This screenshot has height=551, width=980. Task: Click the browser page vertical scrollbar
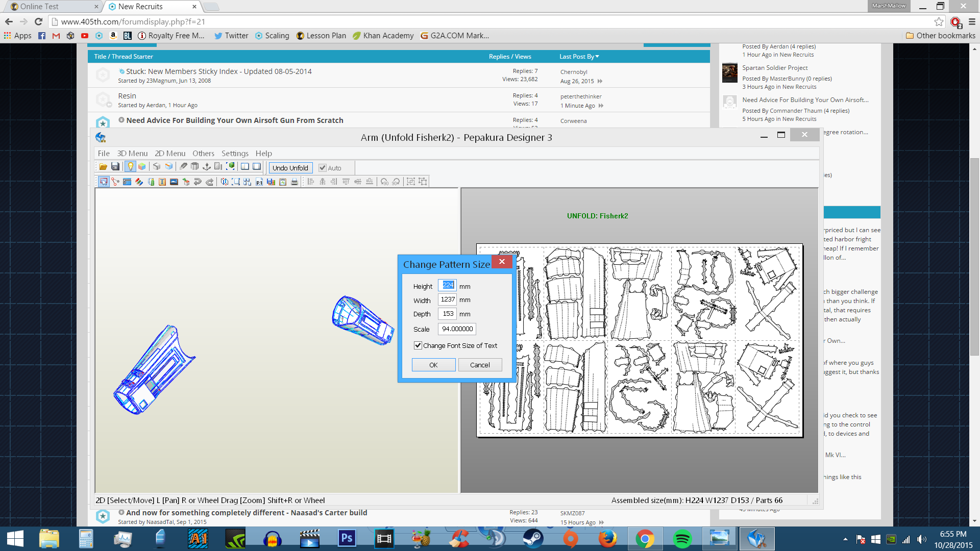pos(975,255)
